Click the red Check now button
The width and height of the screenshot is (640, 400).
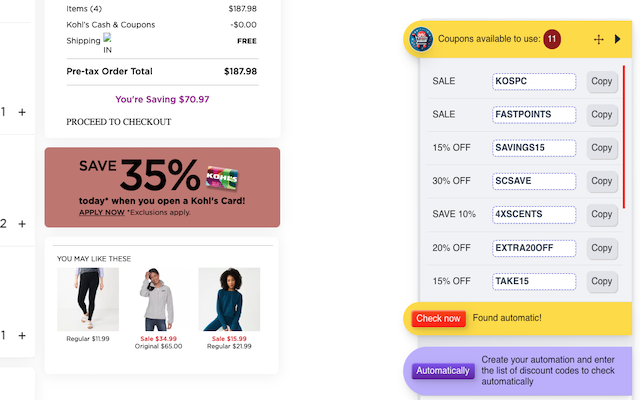pos(438,318)
